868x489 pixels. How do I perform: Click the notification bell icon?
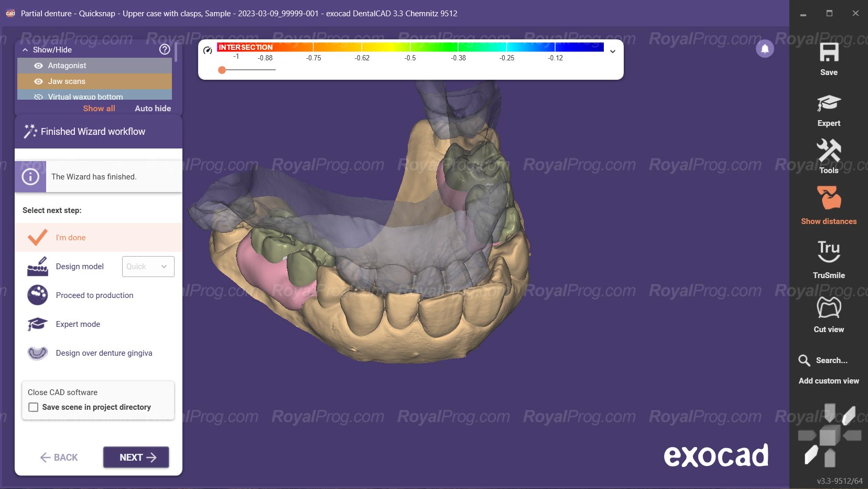(x=764, y=48)
